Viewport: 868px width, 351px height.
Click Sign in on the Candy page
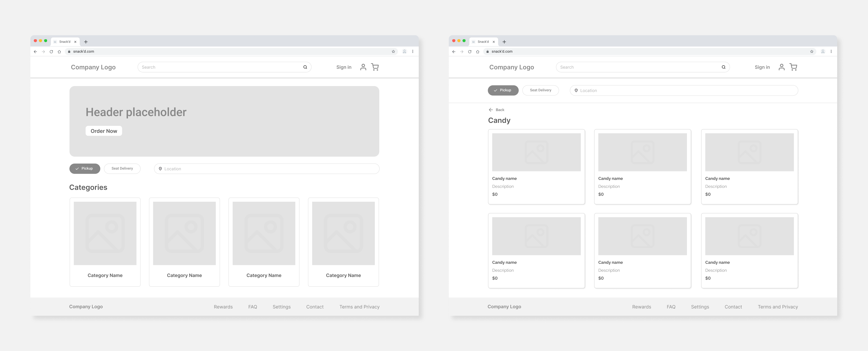point(762,67)
